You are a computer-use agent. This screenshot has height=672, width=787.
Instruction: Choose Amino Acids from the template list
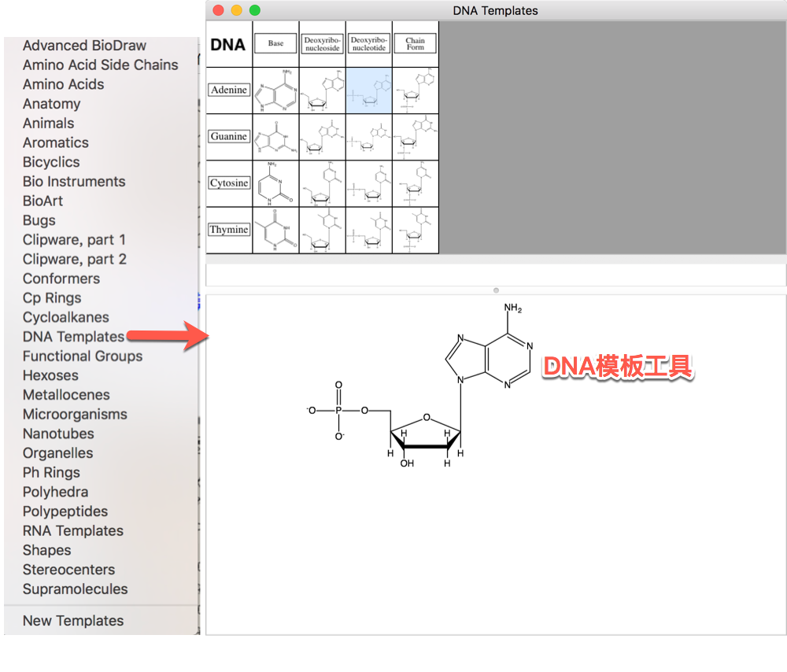(x=63, y=84)
